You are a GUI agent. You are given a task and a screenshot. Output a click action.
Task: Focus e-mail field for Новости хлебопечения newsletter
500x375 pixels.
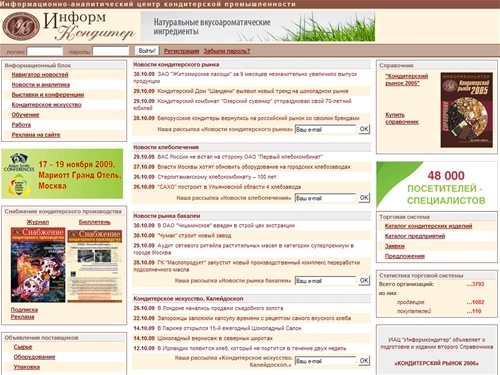click(326, 198)
